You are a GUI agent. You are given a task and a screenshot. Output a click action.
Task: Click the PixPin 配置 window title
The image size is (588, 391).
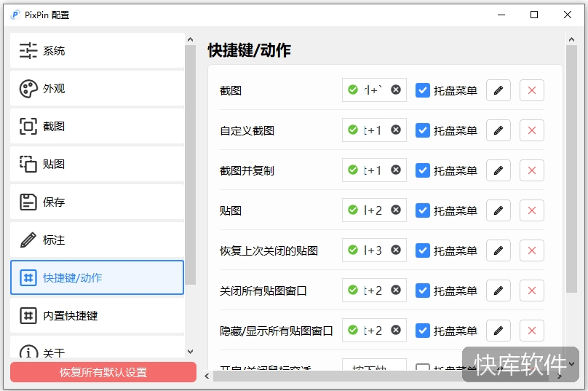[x=47, y=15]
